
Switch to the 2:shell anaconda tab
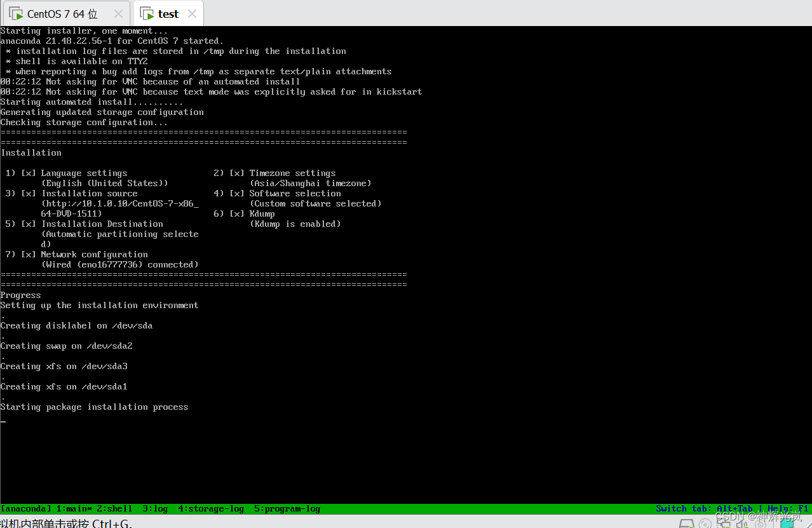[114, 509]
